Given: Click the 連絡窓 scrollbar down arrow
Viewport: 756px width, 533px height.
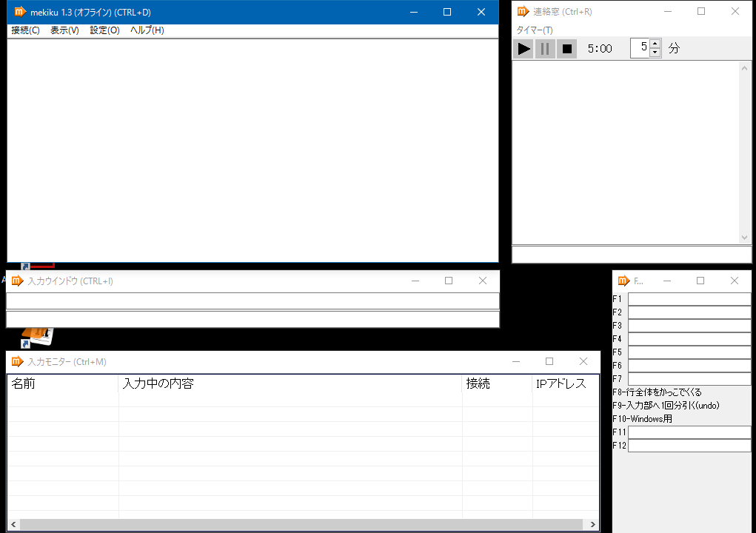Looking at the screenshot, I should pos(745,238).
